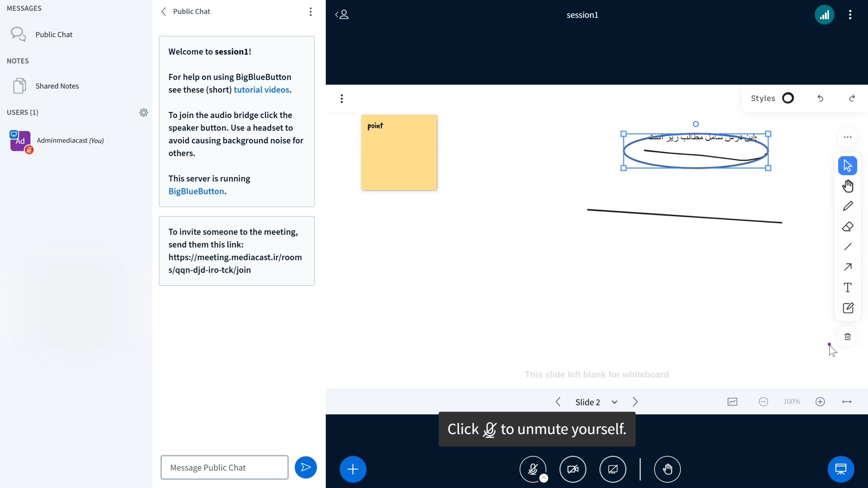
Task: Choose the Hand pan tool
Action: [848, 186]
